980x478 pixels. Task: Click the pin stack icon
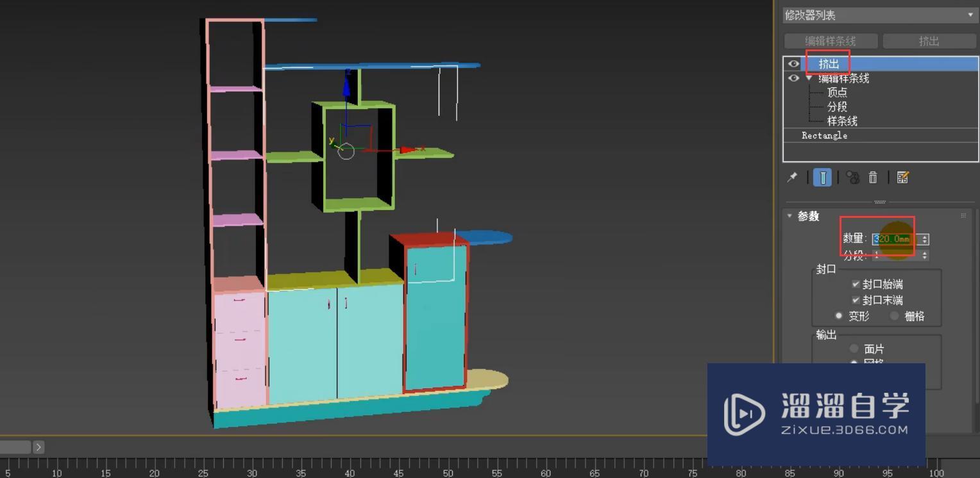coord(792,177)
